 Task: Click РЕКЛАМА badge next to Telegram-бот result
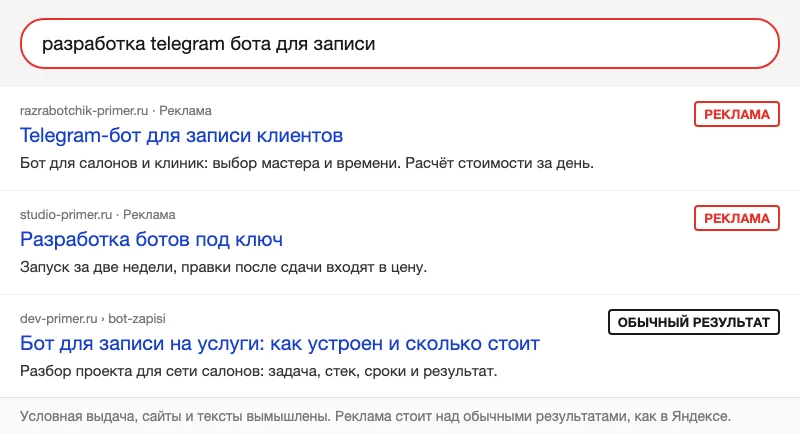pyautogui.click(x=737, y=114)
